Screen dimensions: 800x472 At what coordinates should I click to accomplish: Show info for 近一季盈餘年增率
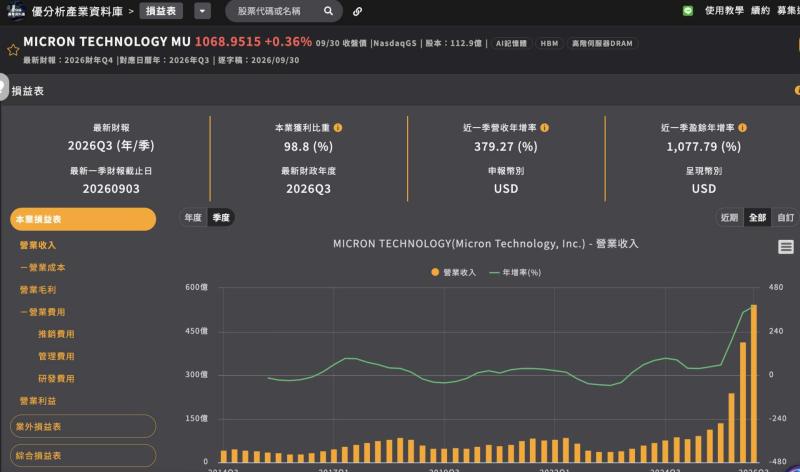[742, 128]
